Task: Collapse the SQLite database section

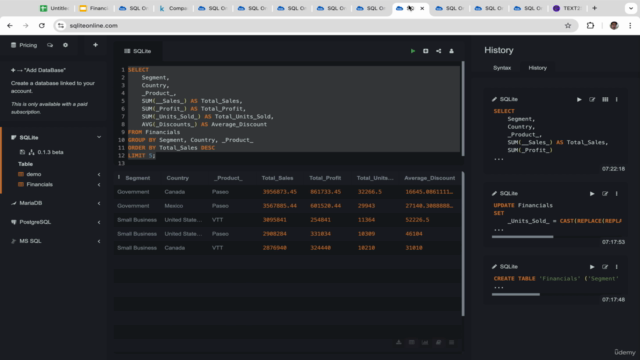Action: tap(99, 137)
